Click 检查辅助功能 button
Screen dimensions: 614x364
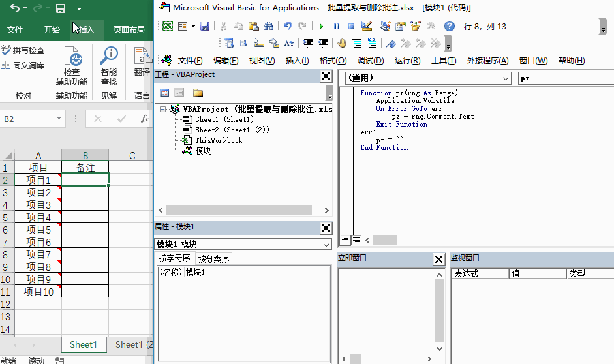(71, 66)
